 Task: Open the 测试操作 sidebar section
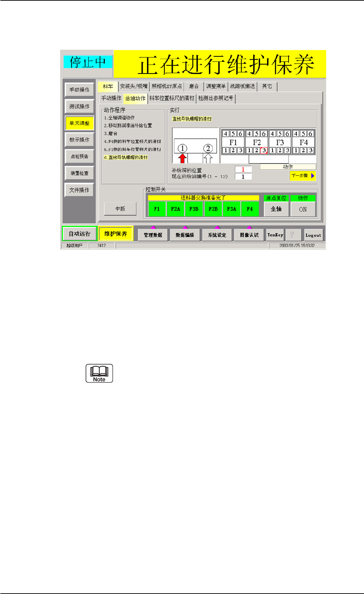[79, 106]
